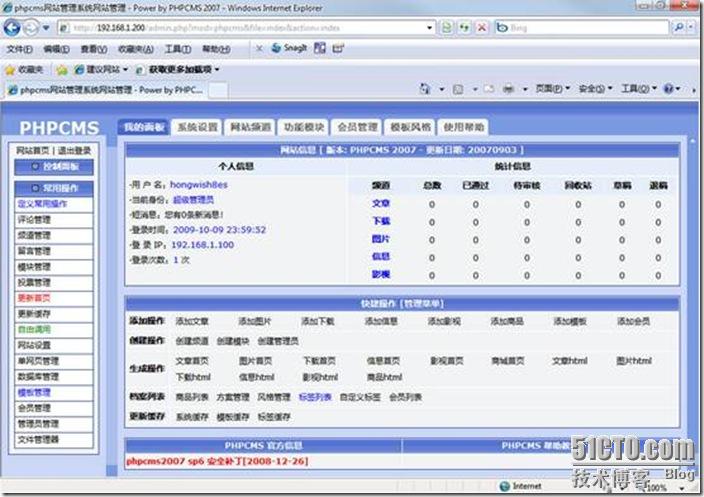The image size is (704, 497).
Task: Click the 添加文章 quick action
Action: click(192, 321)
